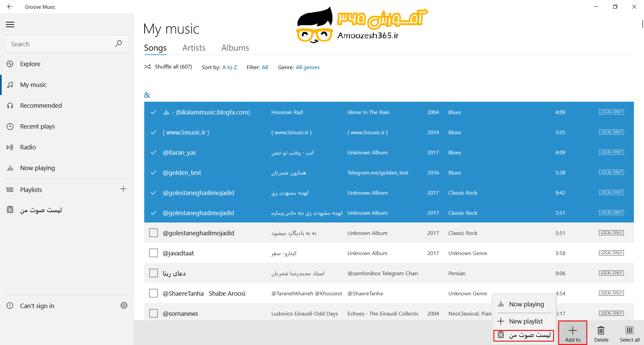Viewport: 644px width, 345px height.
Task: Open the hamburger navigation menu
Action: click(x=10, y=24)
